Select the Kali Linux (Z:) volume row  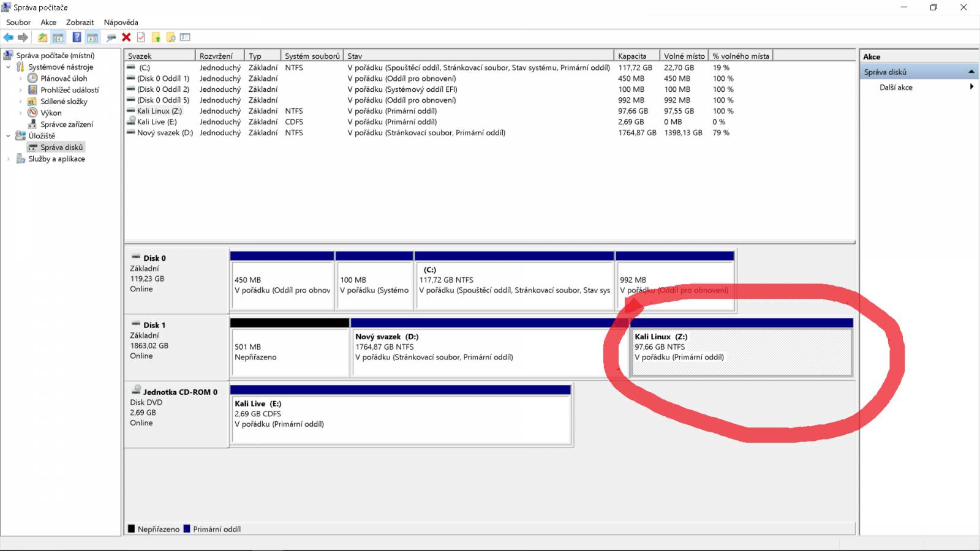(490, 111)
